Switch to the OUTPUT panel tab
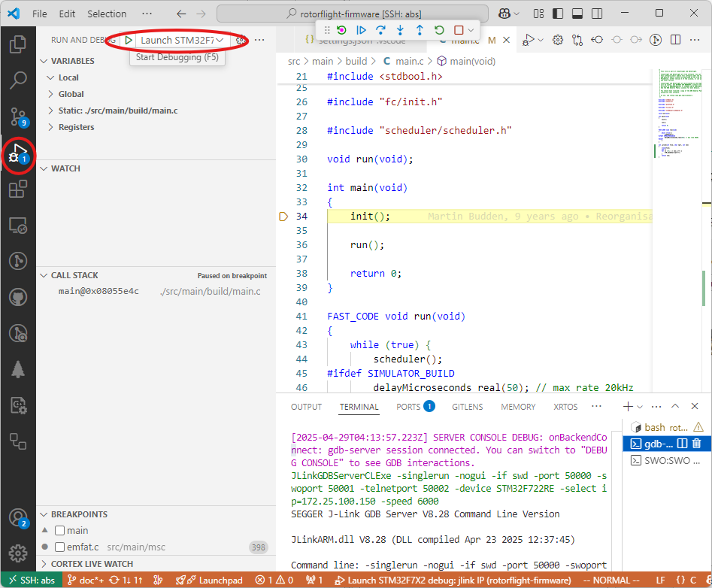 pyautogui.click(x=307, y=407)
